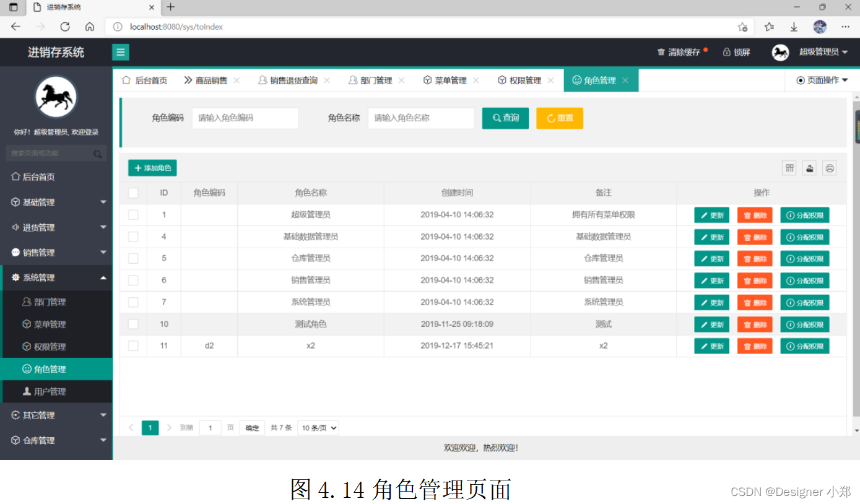Viewport: 860px width, 504px height.
Task: Click the browser back arrow
Action: [15, 27]
